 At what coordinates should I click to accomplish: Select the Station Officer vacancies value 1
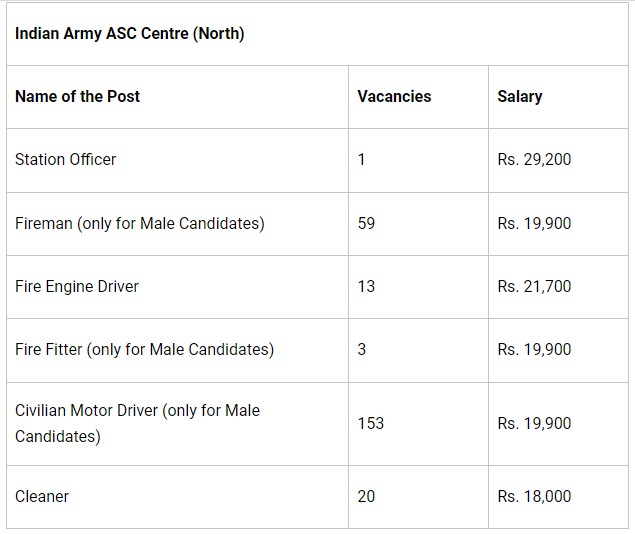tap(362, 160)
